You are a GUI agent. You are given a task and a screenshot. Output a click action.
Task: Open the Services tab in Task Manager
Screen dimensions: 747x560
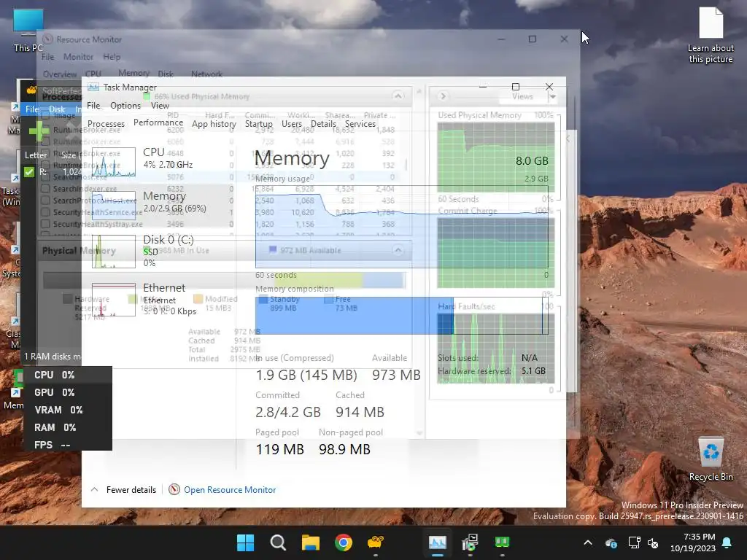(360, 123)
